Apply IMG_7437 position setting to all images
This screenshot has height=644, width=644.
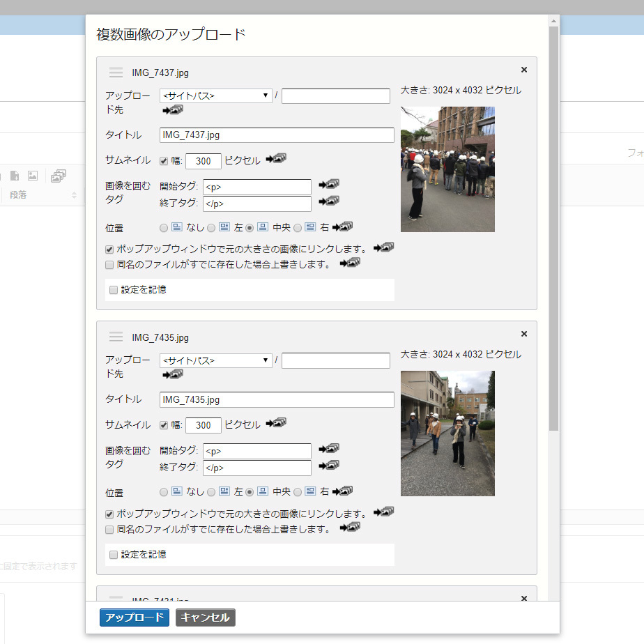click(342, 227)
